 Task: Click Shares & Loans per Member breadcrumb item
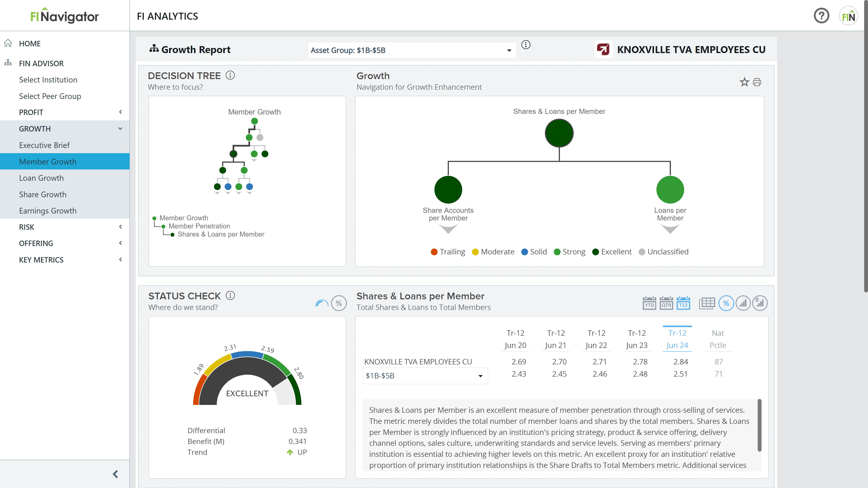coord(221,234)
